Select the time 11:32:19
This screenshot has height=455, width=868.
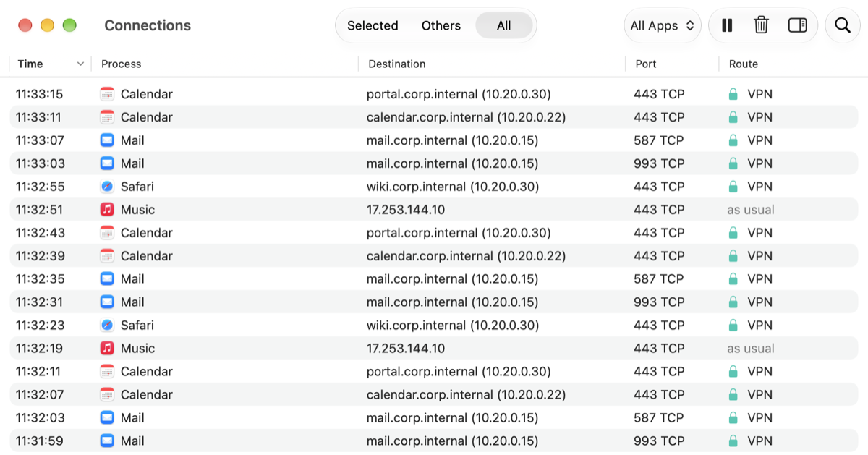pos(39,349)
